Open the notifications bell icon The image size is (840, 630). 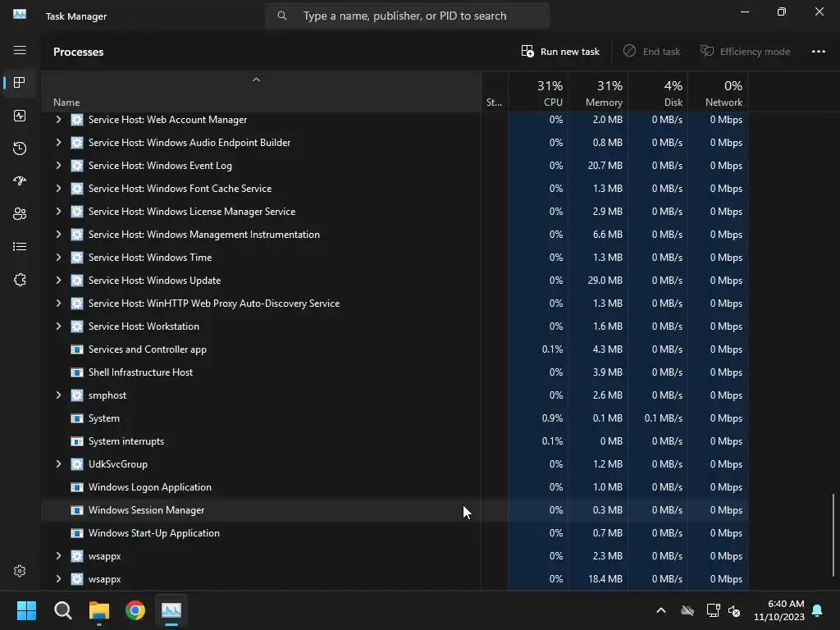(818, 610)
